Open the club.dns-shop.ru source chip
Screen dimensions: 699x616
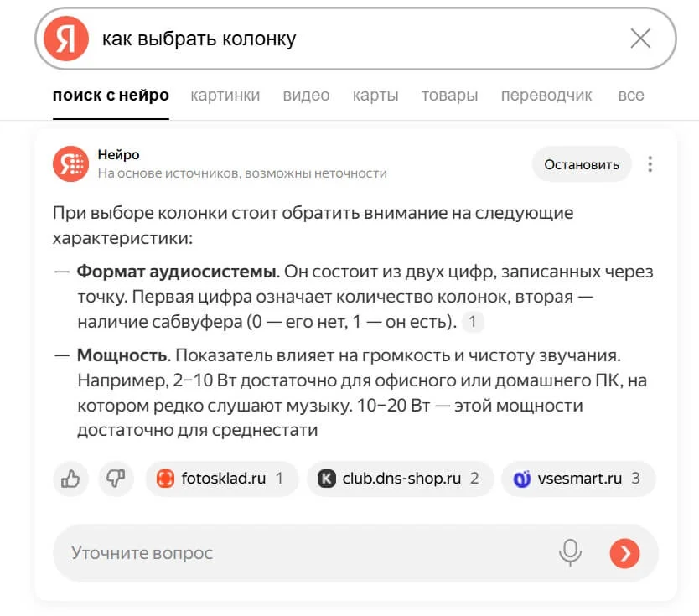(x=400, y=479)
